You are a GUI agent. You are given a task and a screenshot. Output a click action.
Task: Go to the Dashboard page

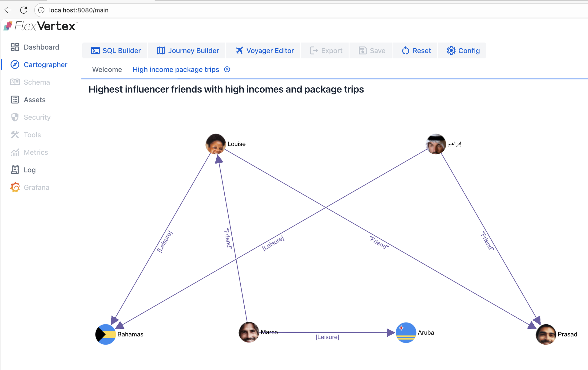(x=41, y=47)
